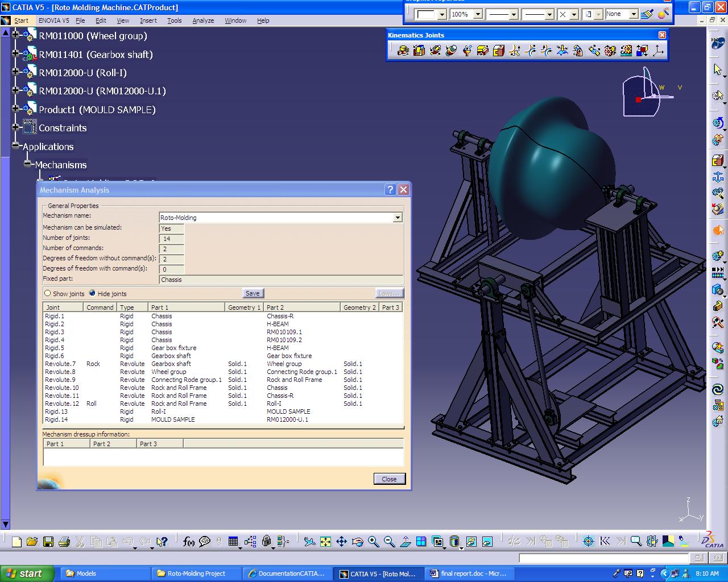Image resolution: width=728 pixels, height=582 pixels.
Task: Expand the RM011401 (Gearbox shaft) node
Action: click(16, 53)
